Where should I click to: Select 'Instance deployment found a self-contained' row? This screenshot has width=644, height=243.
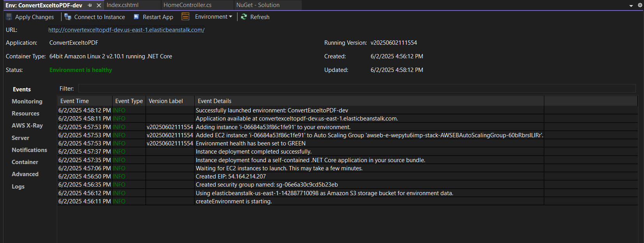coord(347,160)
